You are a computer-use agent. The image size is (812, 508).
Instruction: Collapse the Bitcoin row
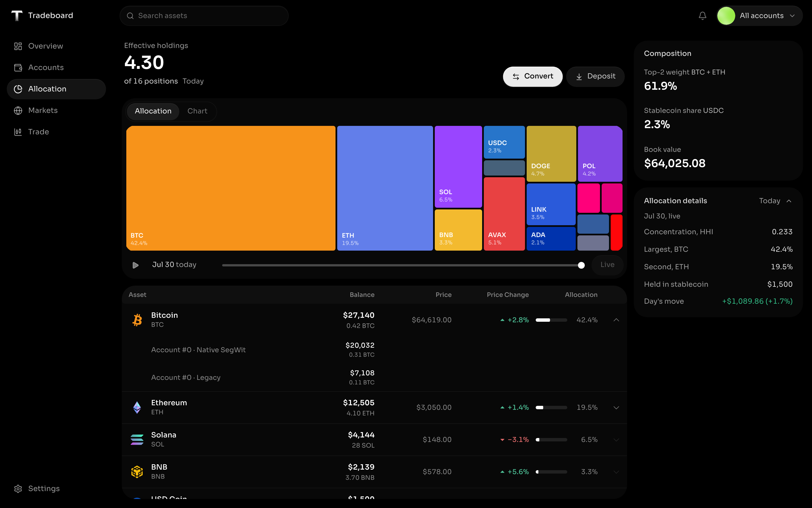(616, 320)
